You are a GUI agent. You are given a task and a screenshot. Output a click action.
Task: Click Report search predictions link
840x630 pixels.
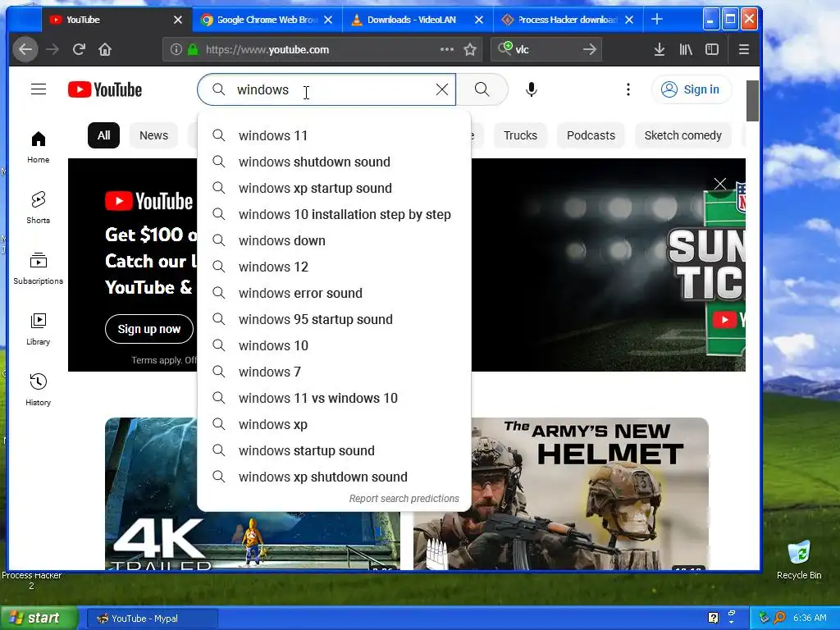(x=404, y=499)
